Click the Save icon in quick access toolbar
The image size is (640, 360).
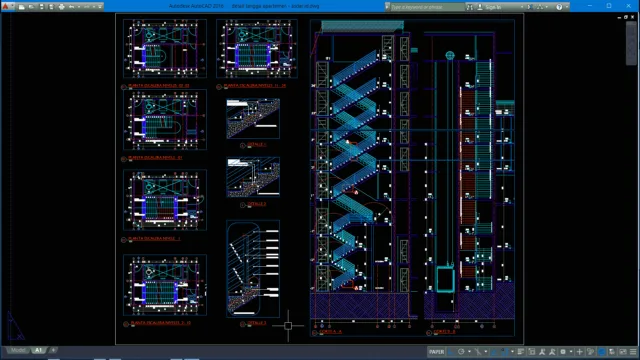pos(42,7)
